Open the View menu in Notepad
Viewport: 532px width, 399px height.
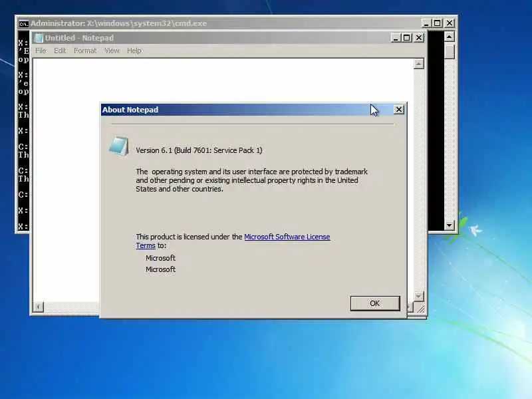112,51
